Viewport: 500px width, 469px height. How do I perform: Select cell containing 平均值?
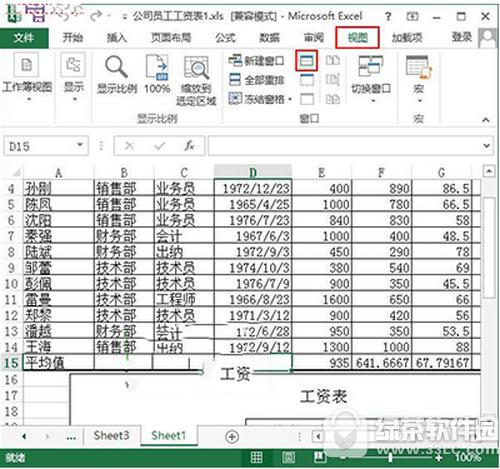point(58,362)
